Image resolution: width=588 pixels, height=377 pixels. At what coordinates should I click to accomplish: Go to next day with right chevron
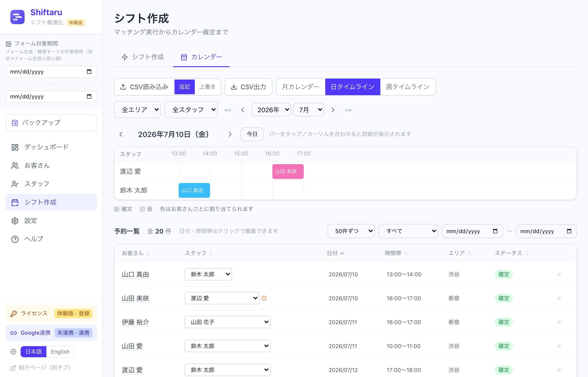(x=230, y=134)
